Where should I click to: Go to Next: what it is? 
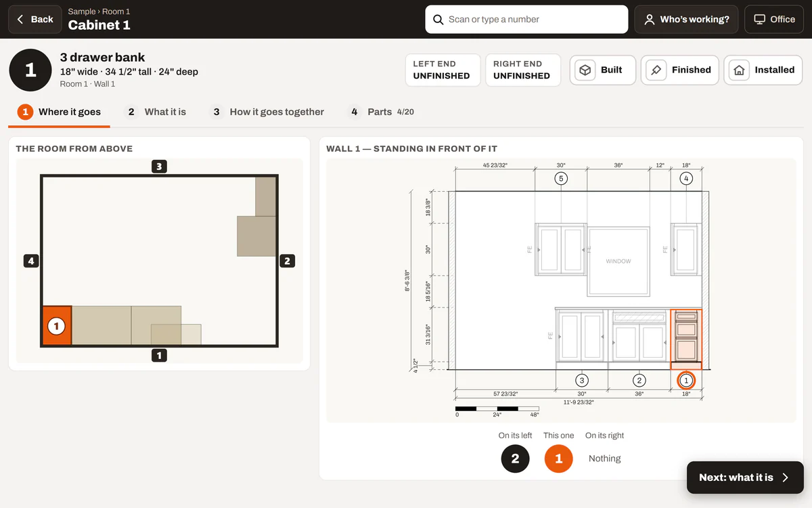pos(745,478)
